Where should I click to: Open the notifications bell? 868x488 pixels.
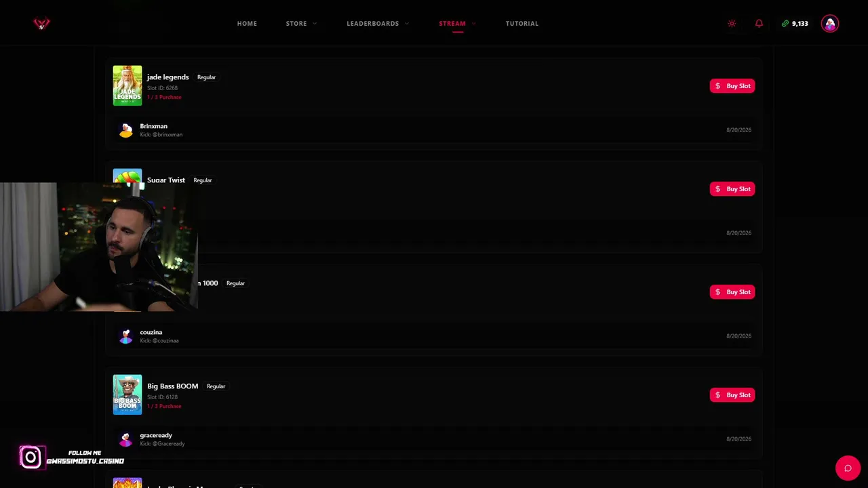point(759,24)
